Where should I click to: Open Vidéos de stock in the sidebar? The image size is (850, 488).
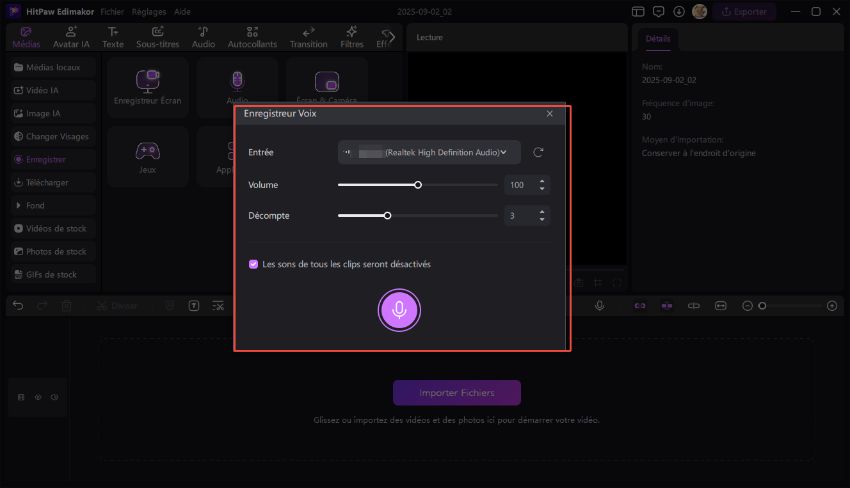pos(53,229)
